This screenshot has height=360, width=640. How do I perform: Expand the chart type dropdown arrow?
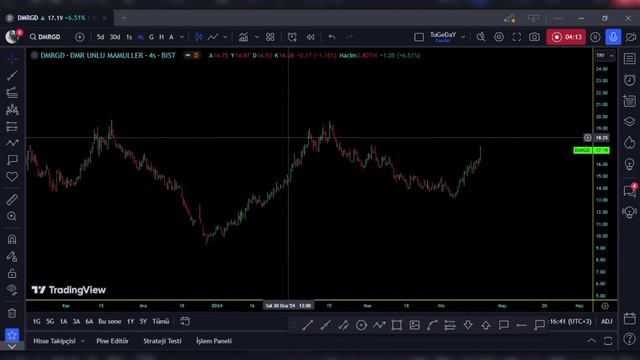point(225,37)
